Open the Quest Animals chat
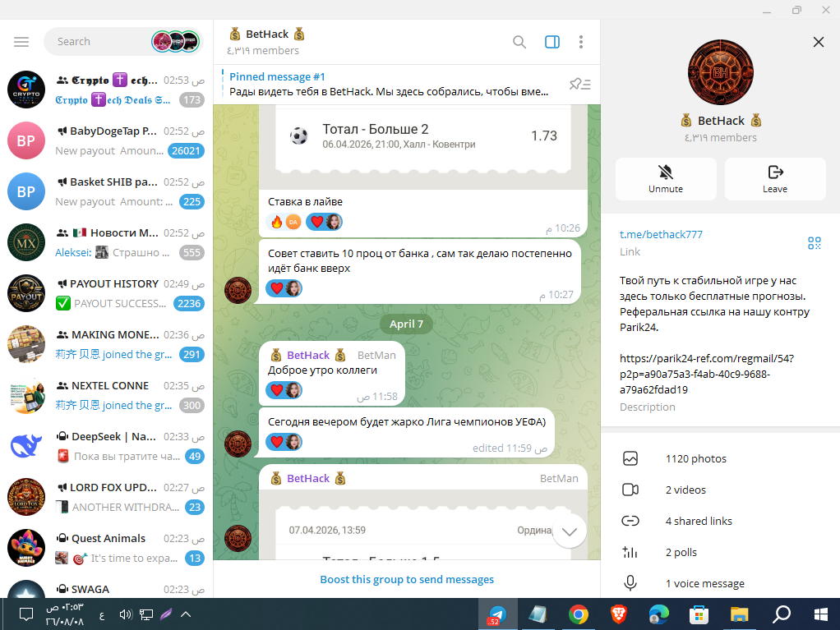Viewport: 840px width, 630px height. [106, 548]
